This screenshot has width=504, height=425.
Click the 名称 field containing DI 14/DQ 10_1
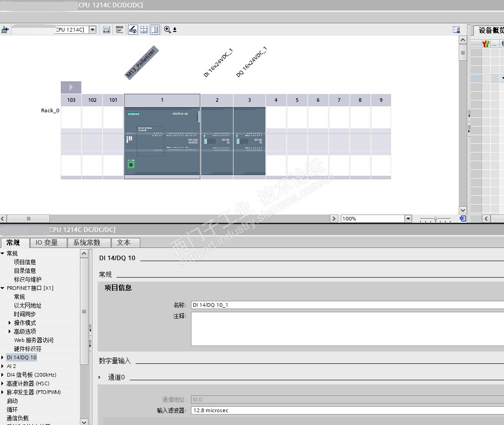tap(347, 305)
